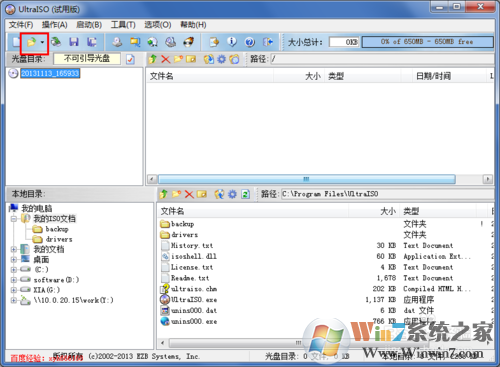
Task: Click right arrow of disc list scrollbar
Action: (488, 179)
